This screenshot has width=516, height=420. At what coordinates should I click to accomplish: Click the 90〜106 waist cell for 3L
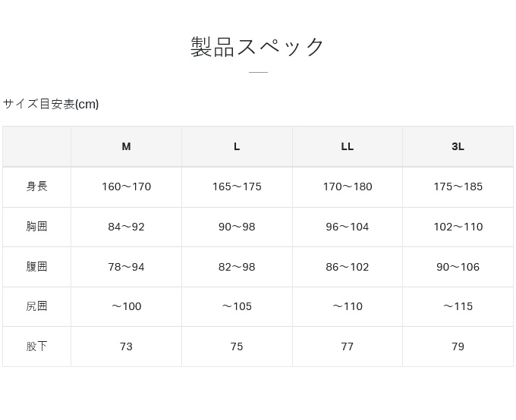coord(458,267)
